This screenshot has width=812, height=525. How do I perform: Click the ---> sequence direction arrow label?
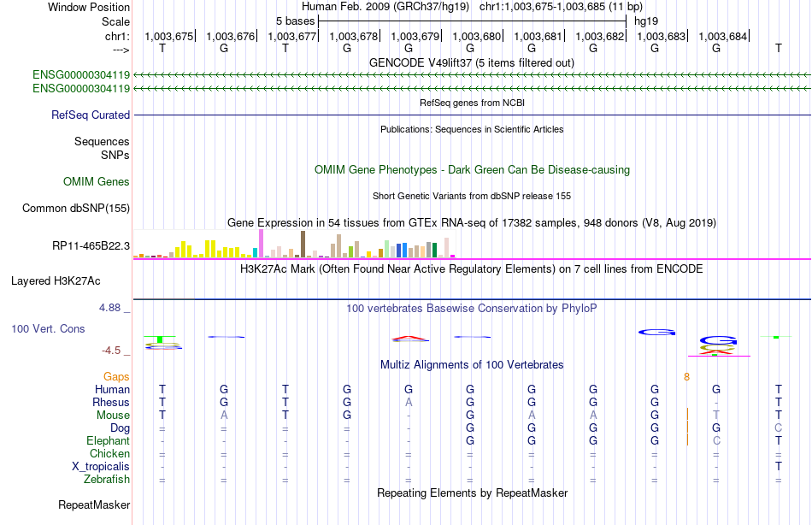click(121, 50)
